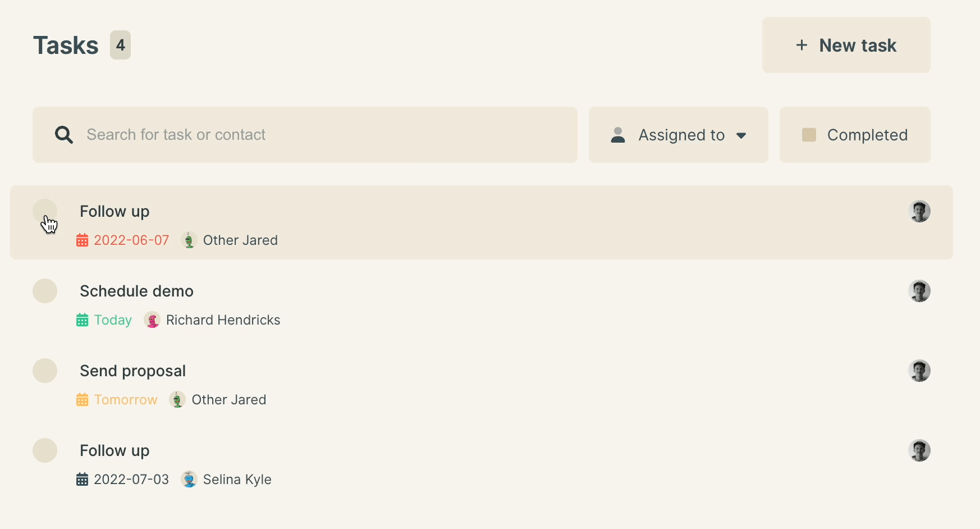Mark the 2022-07-03 Follow up complete
Viewport: 980px width, 529px height.
coord(45,450)
